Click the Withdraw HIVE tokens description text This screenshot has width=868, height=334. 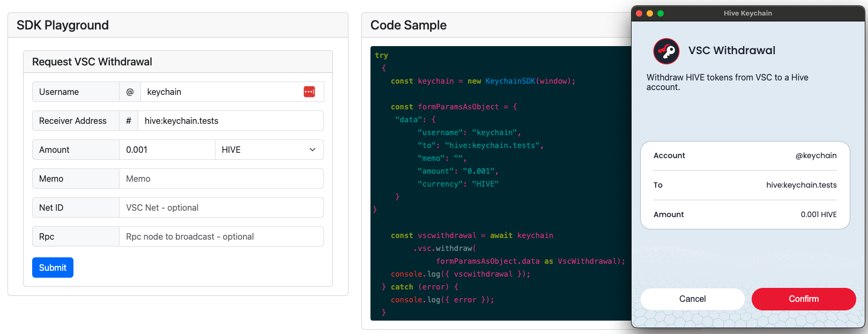coord(728,82)
